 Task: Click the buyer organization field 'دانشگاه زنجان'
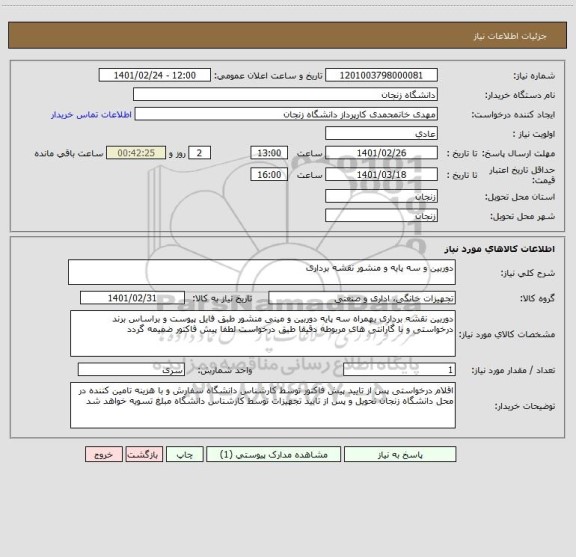click(x=285, y=95)
